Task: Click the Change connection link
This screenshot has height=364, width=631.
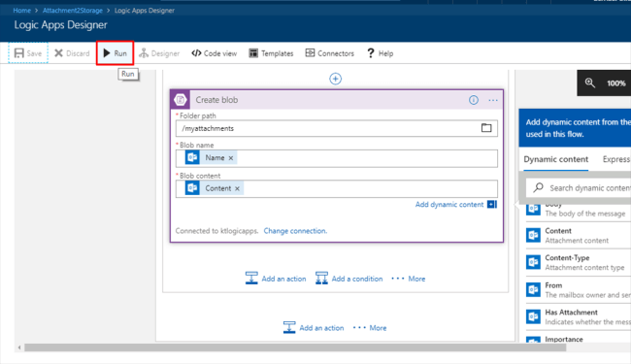Action: (295, 231)
